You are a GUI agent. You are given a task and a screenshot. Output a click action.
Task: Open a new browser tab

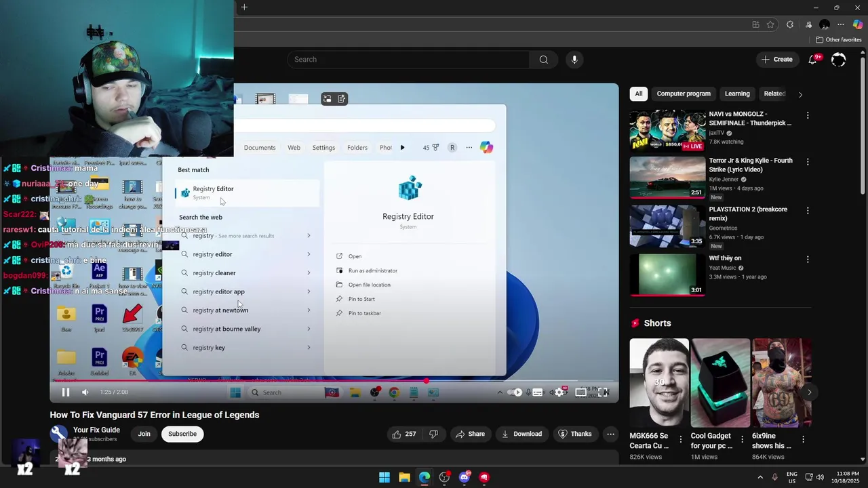click(244, 7)
